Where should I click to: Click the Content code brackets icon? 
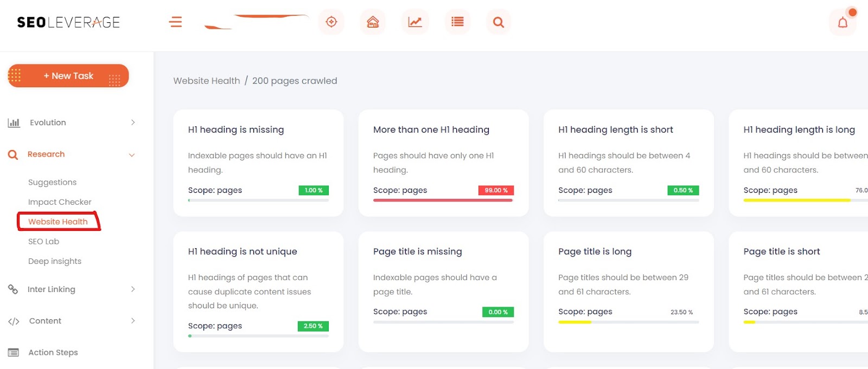pos(14,321)
